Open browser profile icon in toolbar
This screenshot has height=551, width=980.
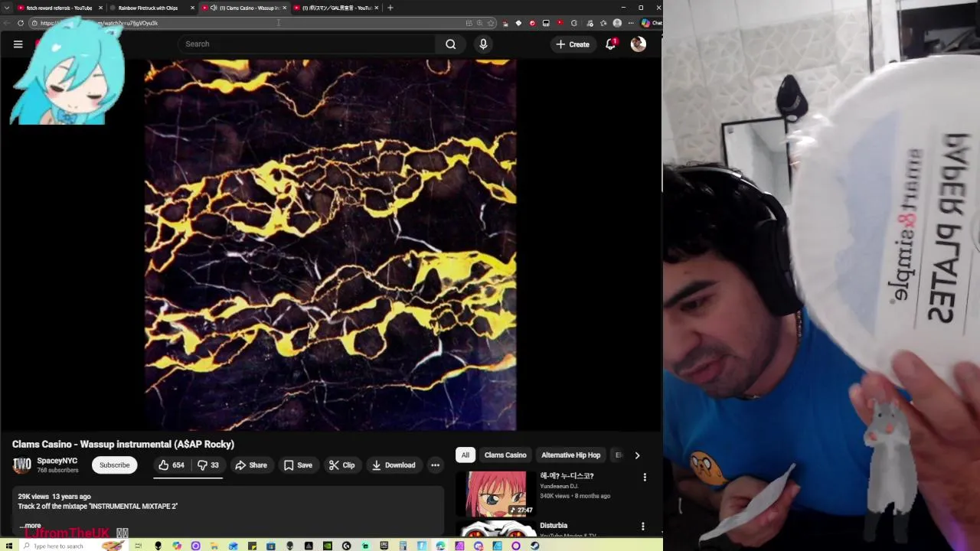[x=617, y=23]
